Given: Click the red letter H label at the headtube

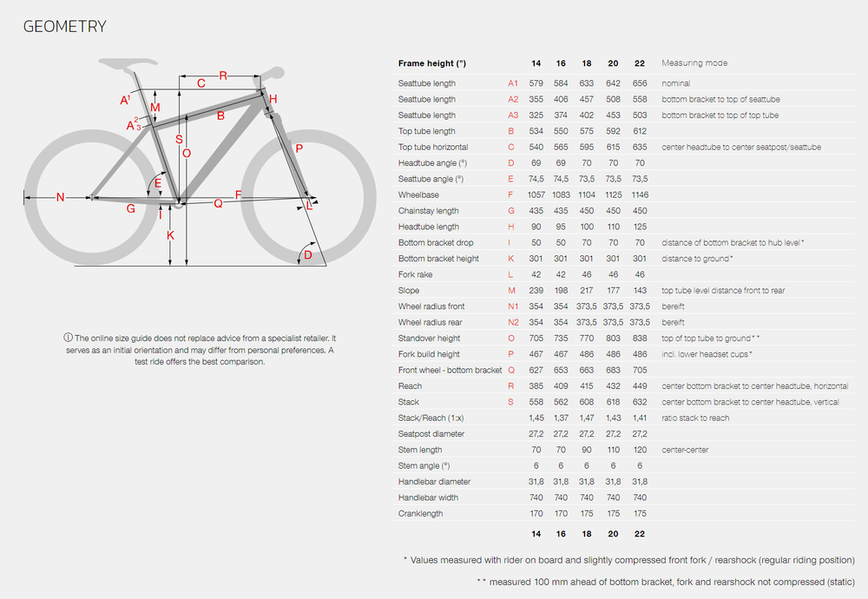Looking at the screenshot, I should coord(273,100).
